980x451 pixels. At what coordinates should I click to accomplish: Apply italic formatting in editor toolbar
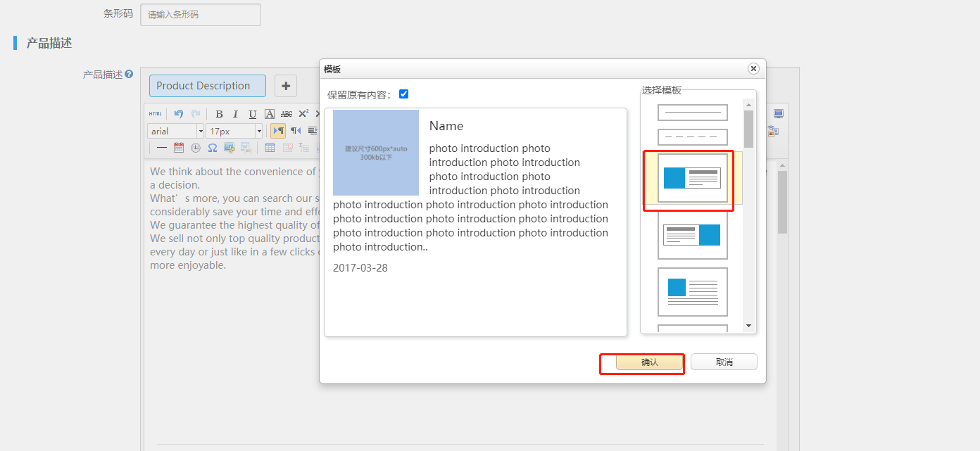tap(235, 114)
